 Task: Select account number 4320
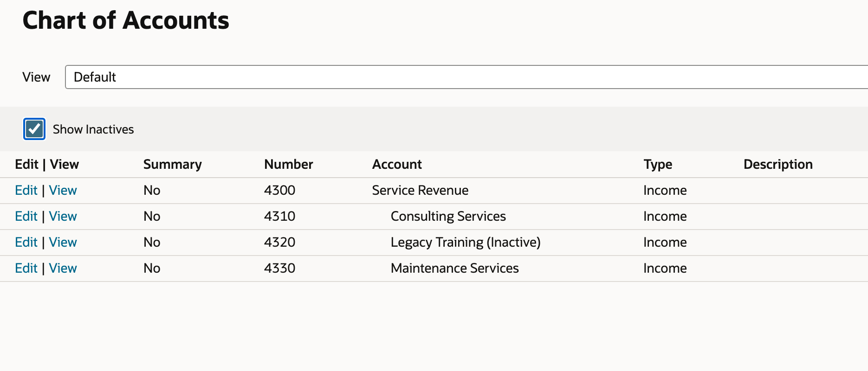[279, 242]
